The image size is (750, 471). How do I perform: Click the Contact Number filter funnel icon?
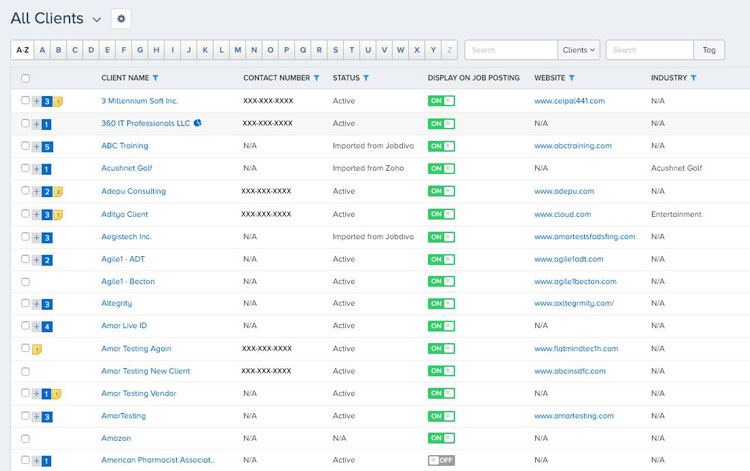click(x=316, y=78)
